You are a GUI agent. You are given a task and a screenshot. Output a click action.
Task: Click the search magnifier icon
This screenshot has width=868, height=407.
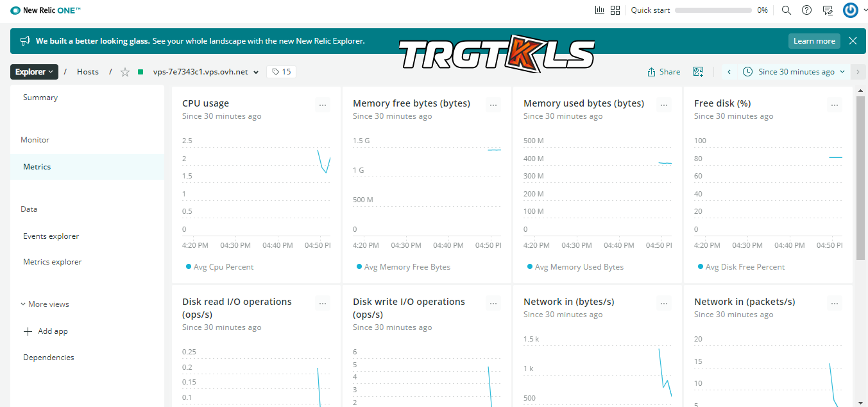coord(787,10)
